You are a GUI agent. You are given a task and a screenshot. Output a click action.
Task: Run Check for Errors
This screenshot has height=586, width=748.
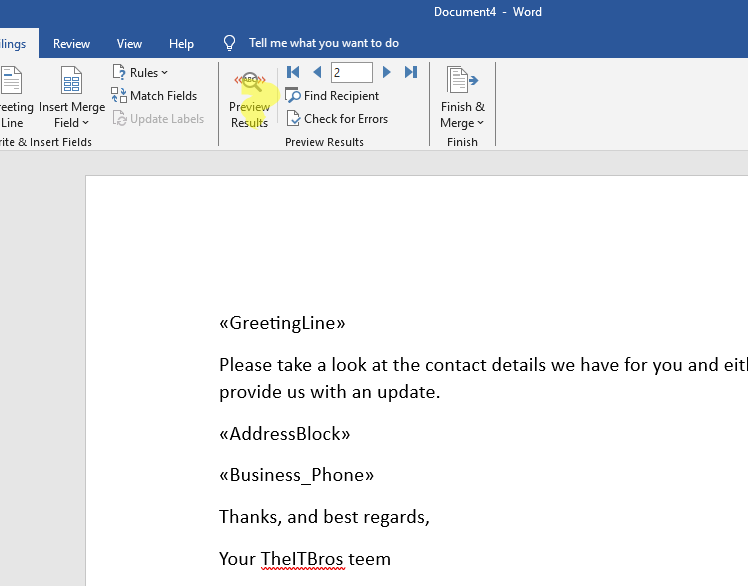pyautogui.click(x=337, y=118)
